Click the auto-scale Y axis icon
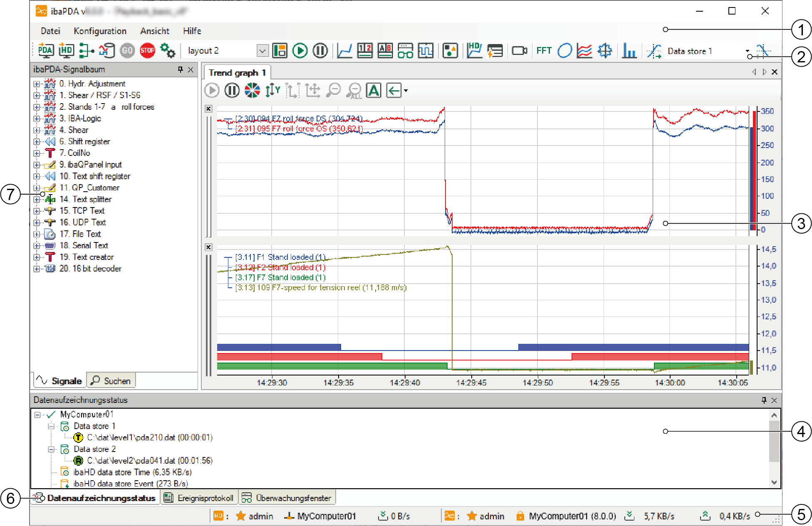Viewport: 812px width, 526px height. tap(272, 90)
